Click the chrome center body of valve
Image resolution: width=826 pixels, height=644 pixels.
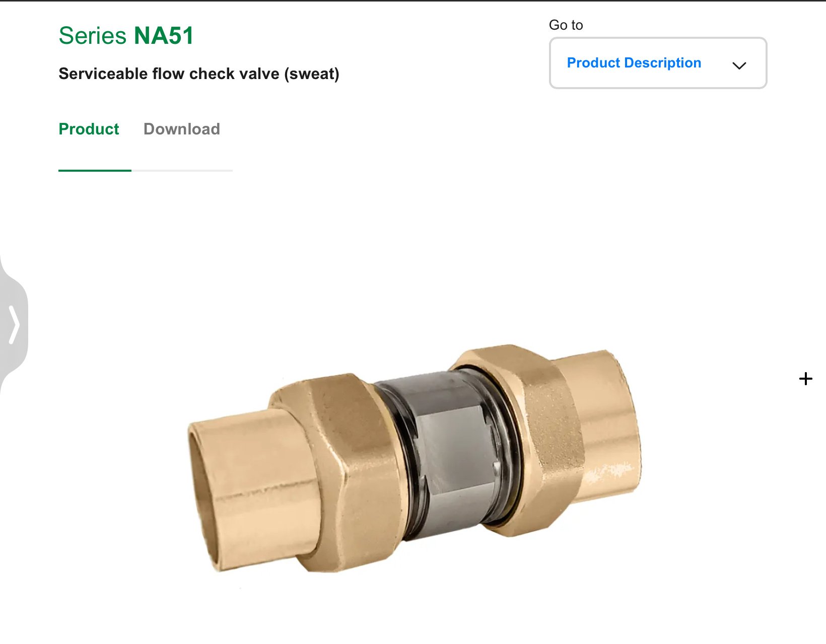pos(451,453)
